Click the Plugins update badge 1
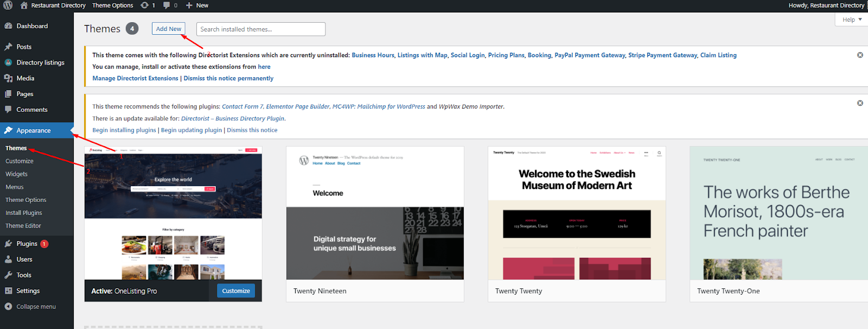 click(x=44, y=244)
